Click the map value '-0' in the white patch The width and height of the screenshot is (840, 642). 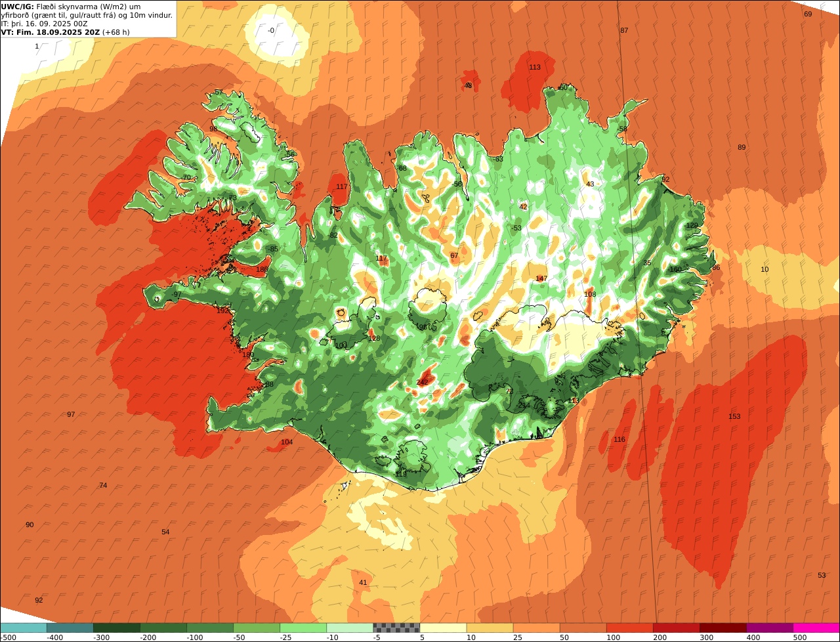coord(272,30)
